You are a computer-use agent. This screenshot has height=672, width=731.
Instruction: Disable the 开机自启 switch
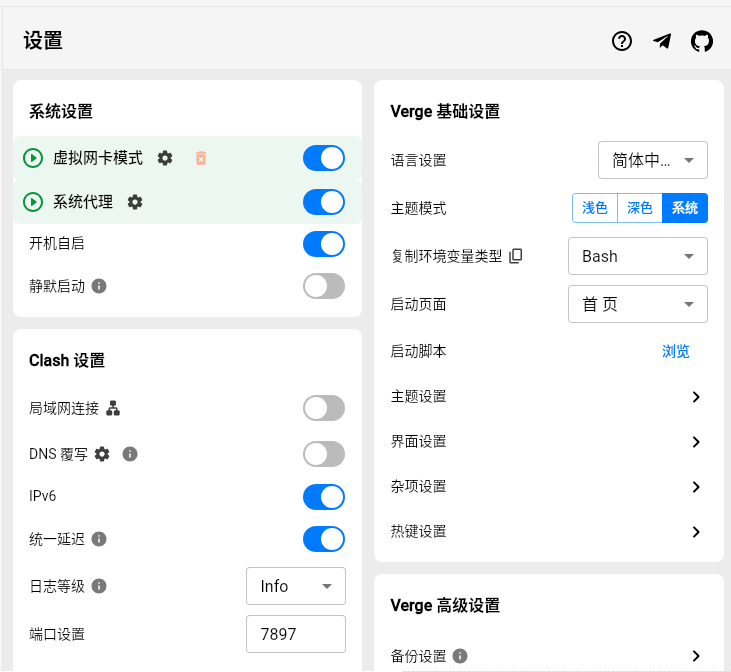[x=324, y=244]
